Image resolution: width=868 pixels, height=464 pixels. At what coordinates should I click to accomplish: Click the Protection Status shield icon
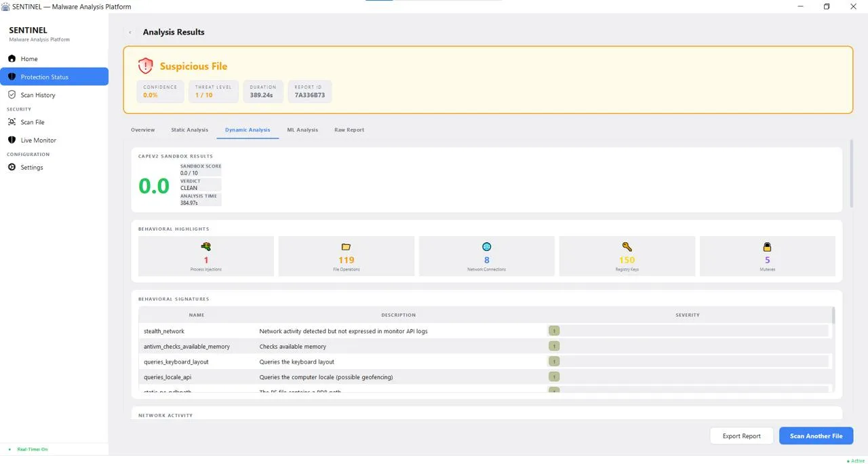[x=12, y=77]
